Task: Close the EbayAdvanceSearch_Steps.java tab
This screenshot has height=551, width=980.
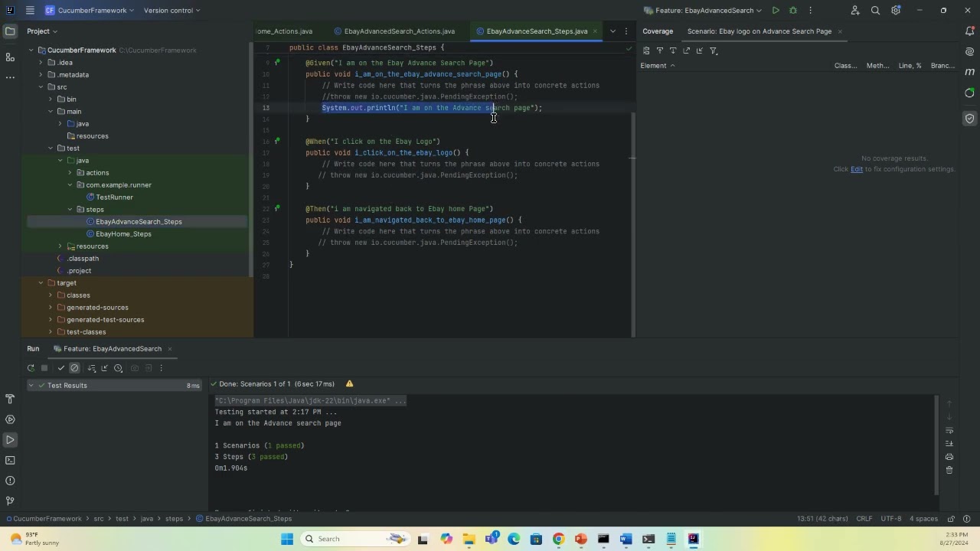Action: 595,31
